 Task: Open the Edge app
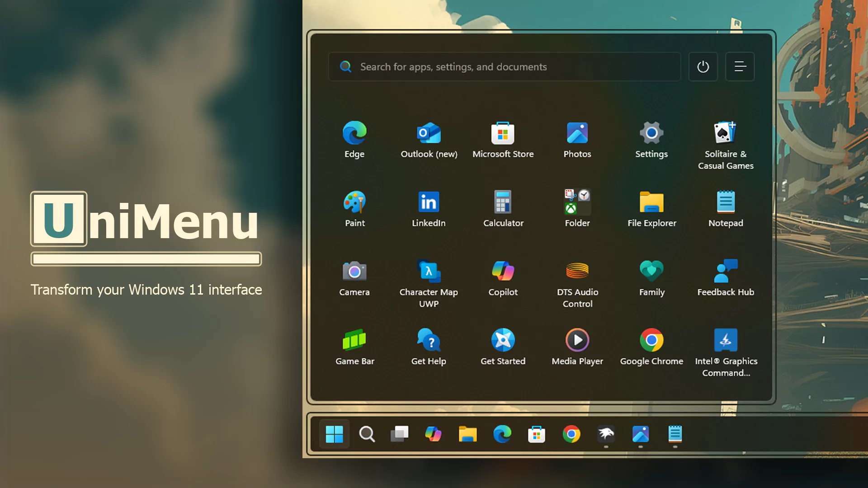coord(354,140)
